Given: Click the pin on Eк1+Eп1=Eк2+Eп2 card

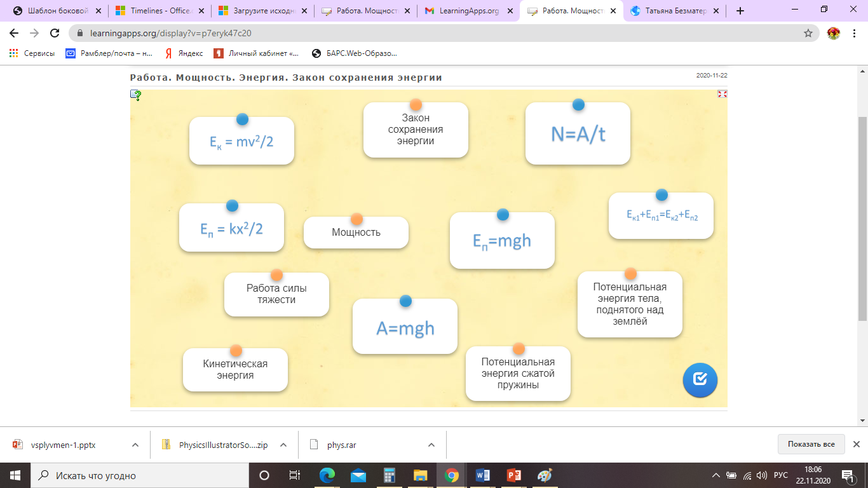Looking at the screenshot, I should click(x=661, y=195).
